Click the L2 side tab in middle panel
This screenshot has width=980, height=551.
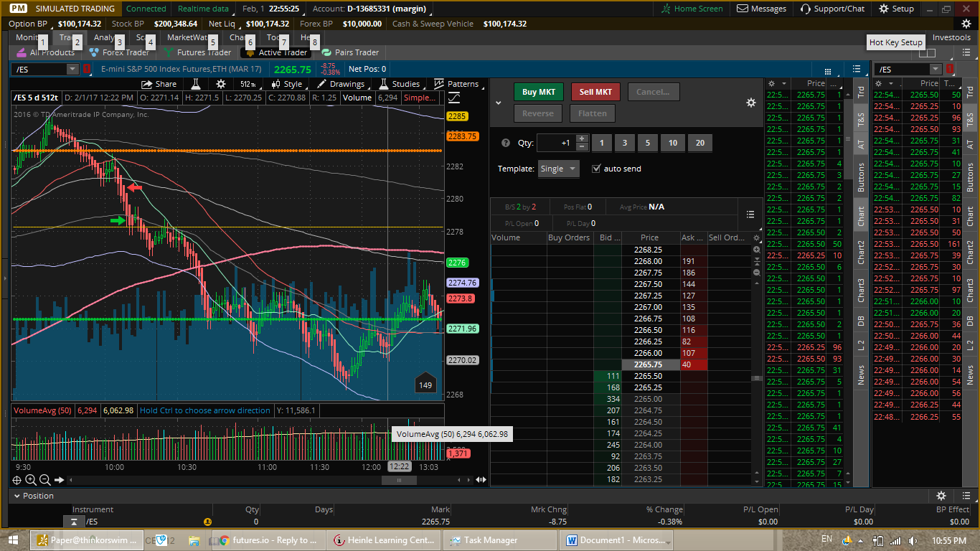[x=861, y=345]
